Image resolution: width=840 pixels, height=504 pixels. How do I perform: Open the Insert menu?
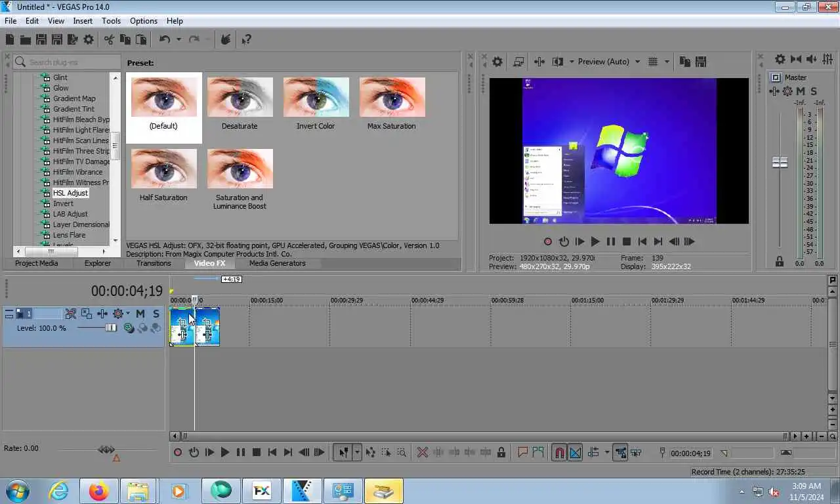coord(83,21)
